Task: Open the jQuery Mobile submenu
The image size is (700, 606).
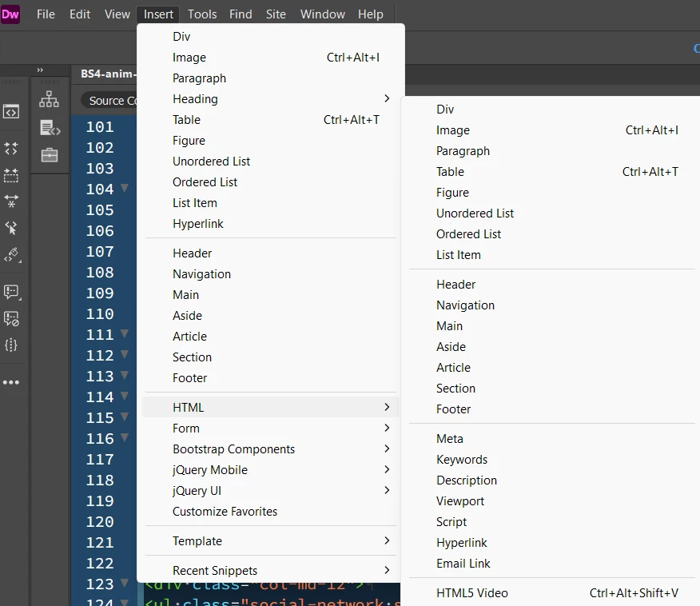Action: pyautogui.click(x=271, y=470)
